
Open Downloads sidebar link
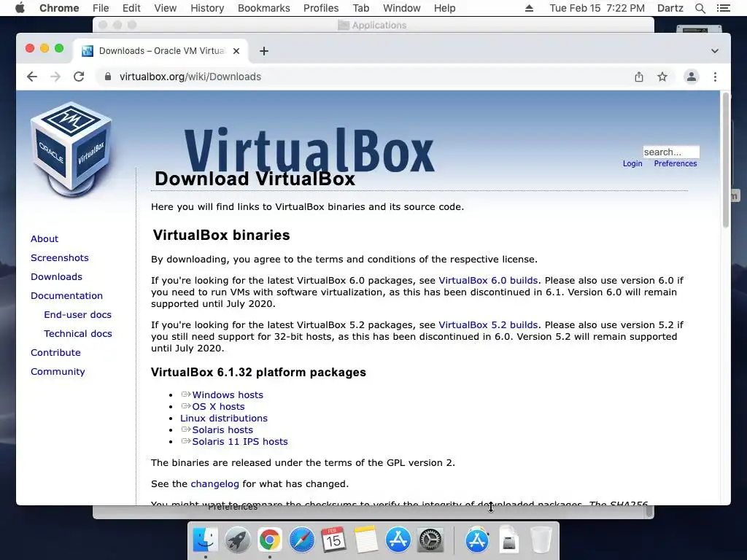(56, 276)
